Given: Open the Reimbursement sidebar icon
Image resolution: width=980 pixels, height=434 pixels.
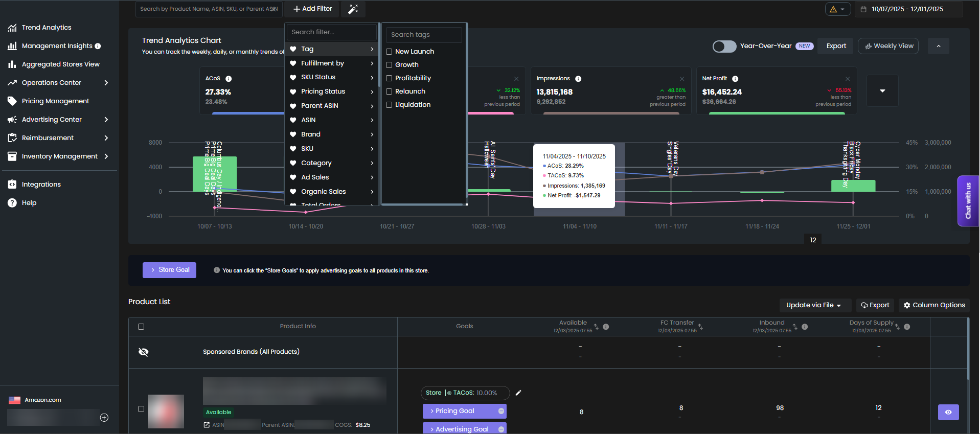Looking at the screenshot, I should pyautogui.click(x=12, y=138).
